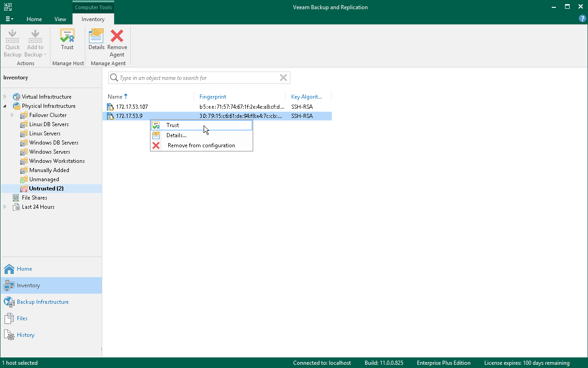The image size is (588, 368).
Task: Click the Veeam app icon in title bar
Action: point(7,7)
